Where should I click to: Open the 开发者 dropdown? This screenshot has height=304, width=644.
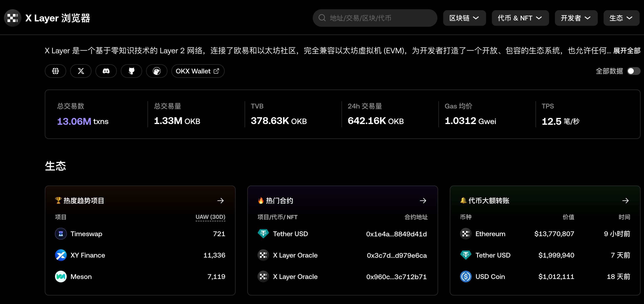[x=576, y=18]
